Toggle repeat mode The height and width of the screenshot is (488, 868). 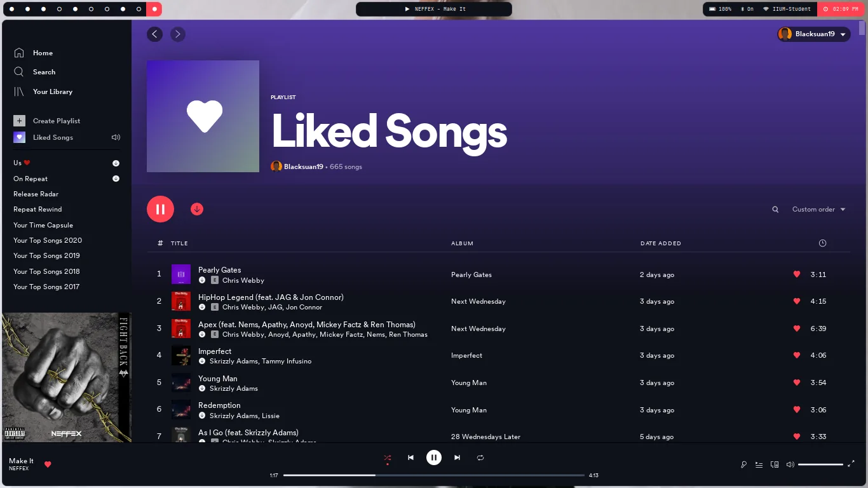(480, 457)
